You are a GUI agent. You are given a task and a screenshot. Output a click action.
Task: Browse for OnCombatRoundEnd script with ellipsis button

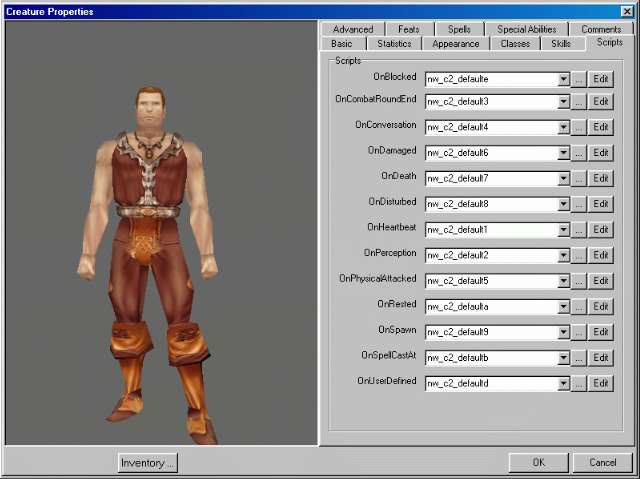578,102
